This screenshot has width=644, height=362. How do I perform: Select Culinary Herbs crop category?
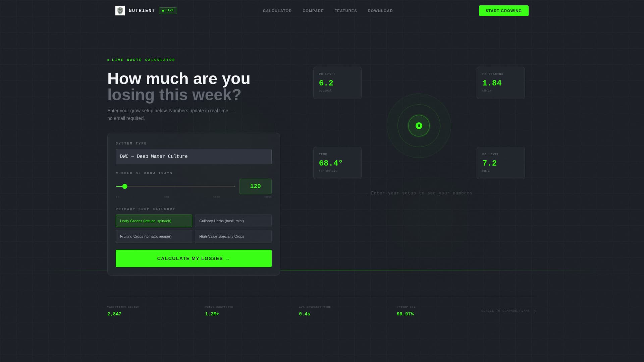pyautogui.click(x=233, y=221)
